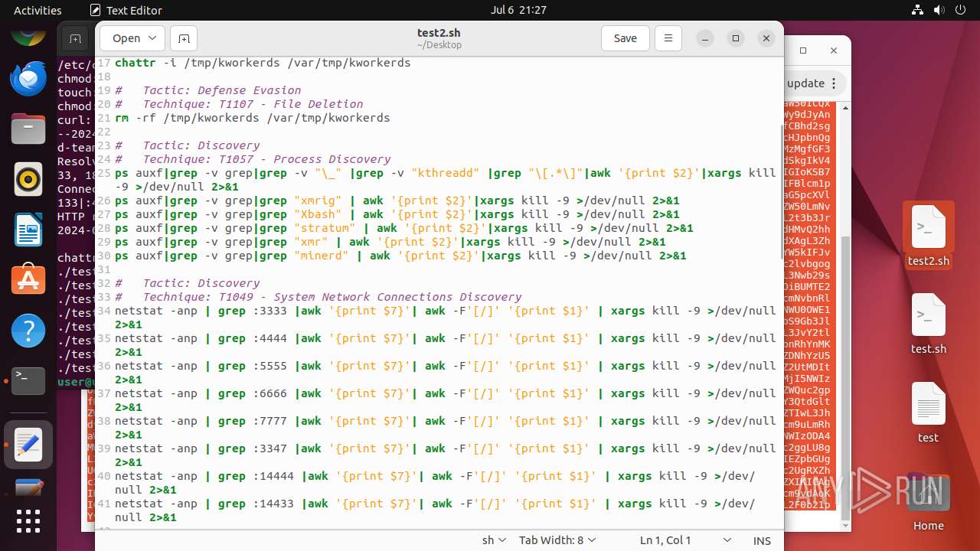Viewport: 980px width, 551px height.
Task: Open the volume icon in top bar
Action: 939,10
